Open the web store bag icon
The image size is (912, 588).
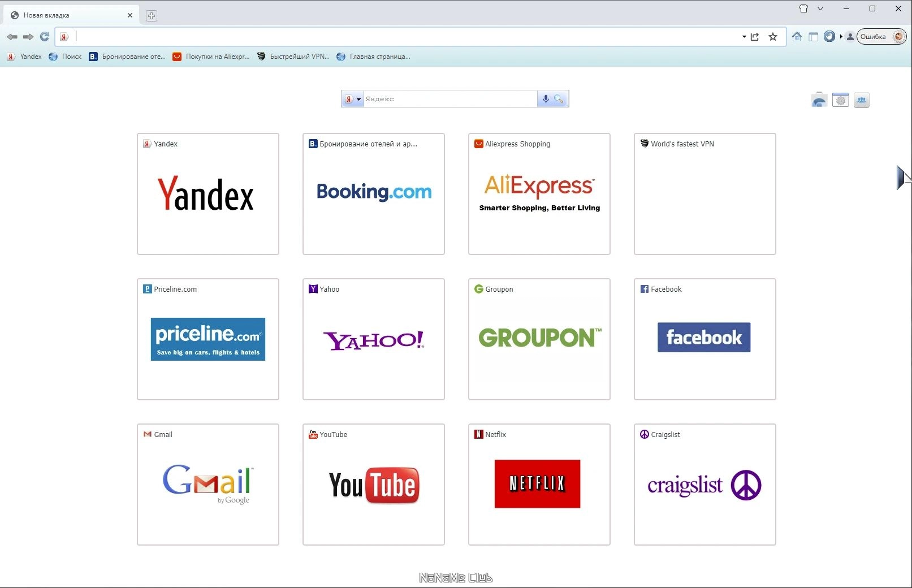pos(819,100)
